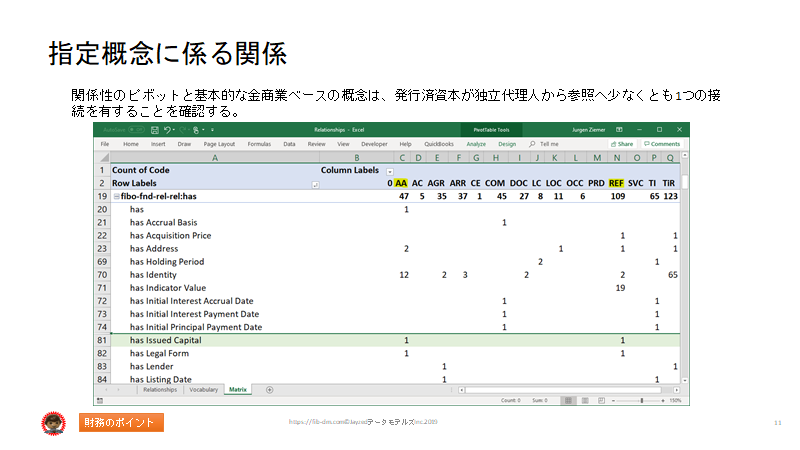Click the highlighted REF column label

616,183
